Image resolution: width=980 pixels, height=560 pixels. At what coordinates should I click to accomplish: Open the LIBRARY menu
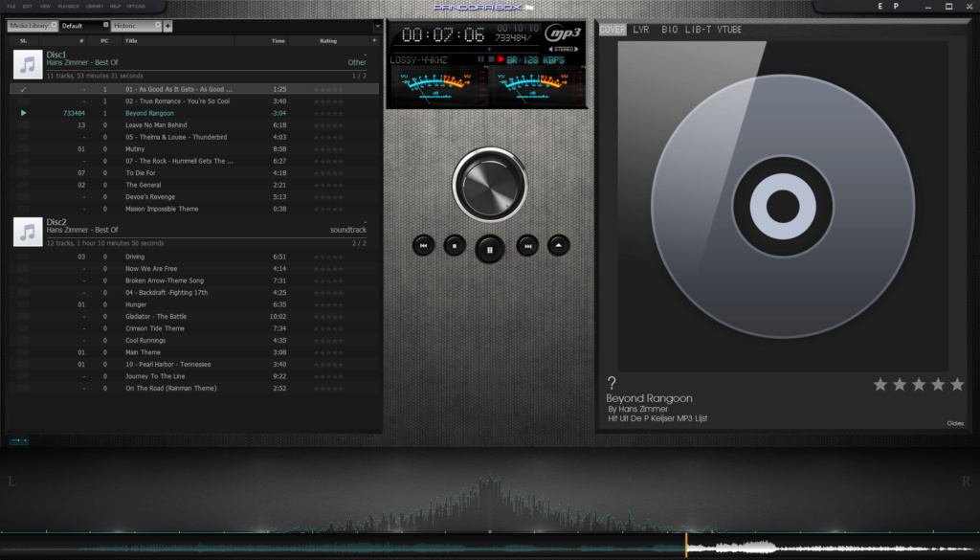95,7
